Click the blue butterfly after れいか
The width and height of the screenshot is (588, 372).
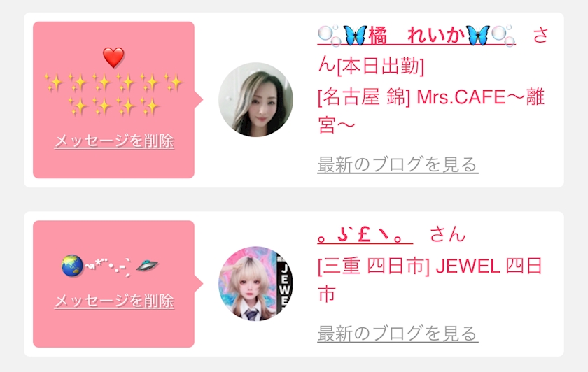[x=477, y=35]
